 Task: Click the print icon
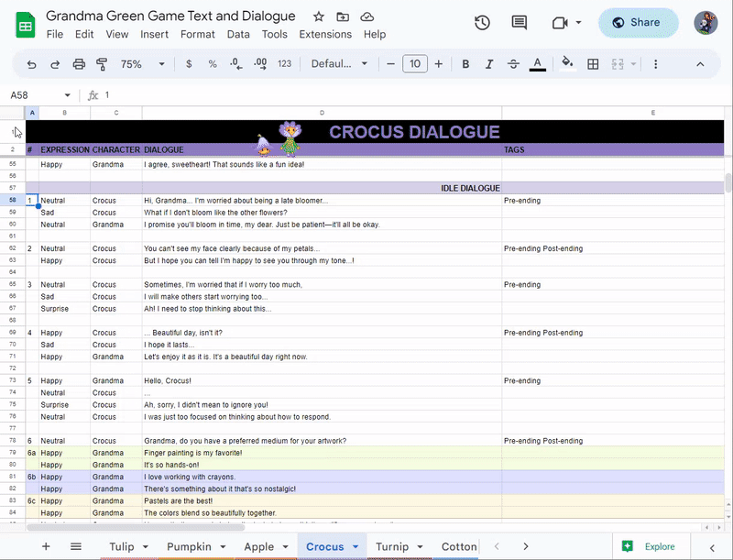(x=79, y=64)
